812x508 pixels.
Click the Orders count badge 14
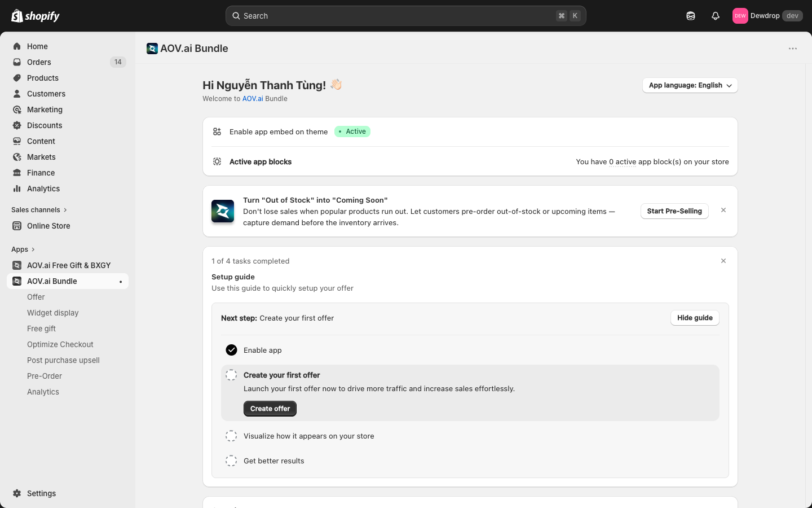118,62
